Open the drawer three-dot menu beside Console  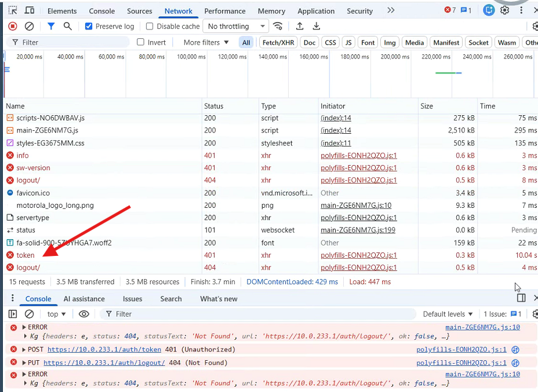tap(12, 298)
